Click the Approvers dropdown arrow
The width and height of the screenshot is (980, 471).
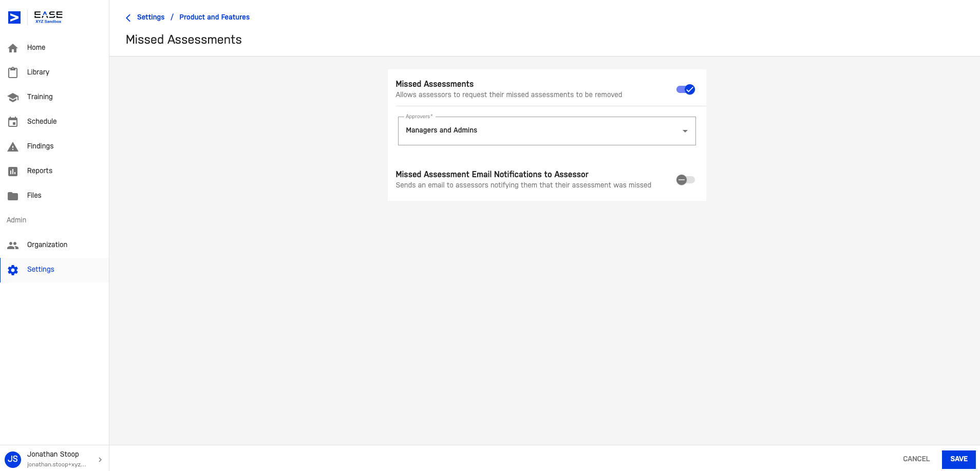685,131
